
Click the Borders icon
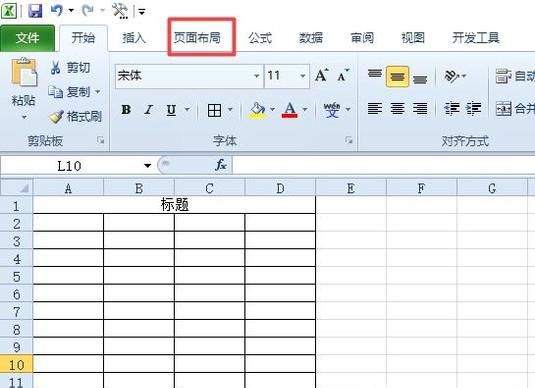point(214,110)
